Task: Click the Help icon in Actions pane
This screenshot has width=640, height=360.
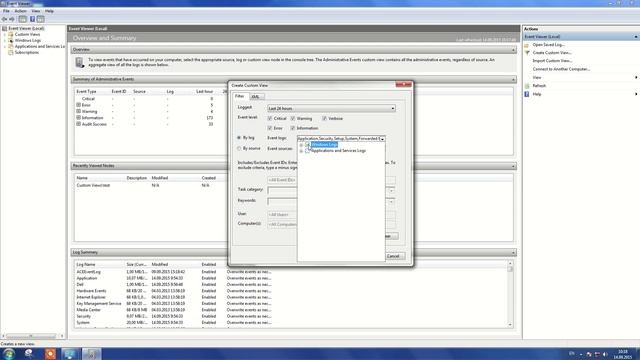Action: coord(527,94)
